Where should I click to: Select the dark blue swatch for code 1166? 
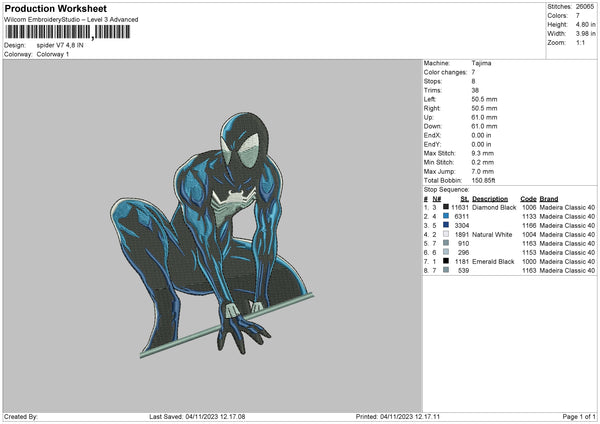[x=445, y=225]
